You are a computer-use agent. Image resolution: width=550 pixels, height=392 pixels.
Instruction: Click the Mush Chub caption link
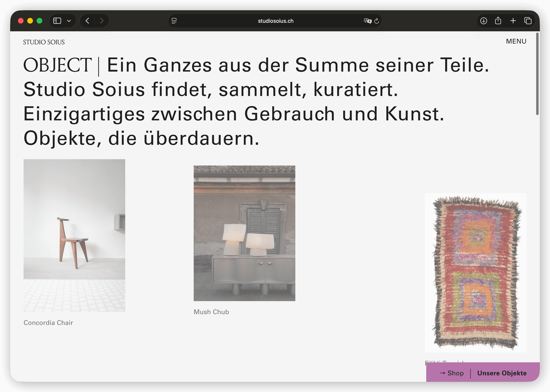click(x=211, y=312)
